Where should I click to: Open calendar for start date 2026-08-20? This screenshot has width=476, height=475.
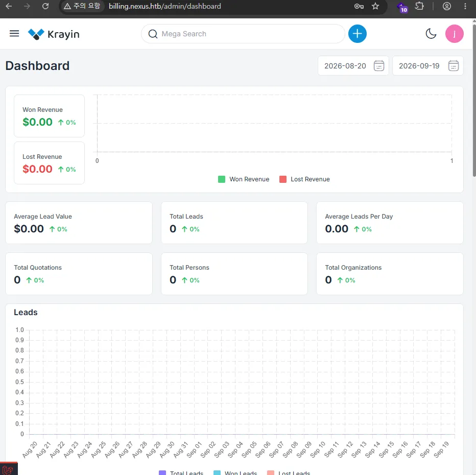pyautogui.click(x=379, y=65)
